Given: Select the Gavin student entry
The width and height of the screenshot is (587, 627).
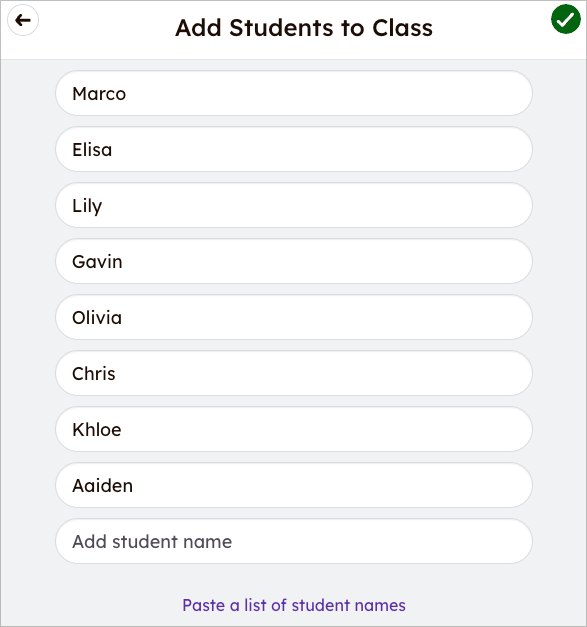Looking at the screenshot, I should [x=294, y=261].
